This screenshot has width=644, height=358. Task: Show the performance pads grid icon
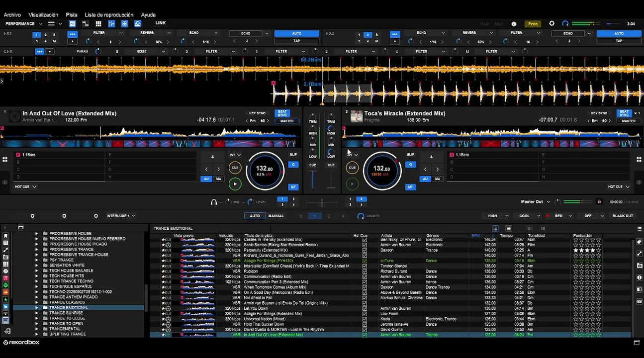[x=98, y=23]
